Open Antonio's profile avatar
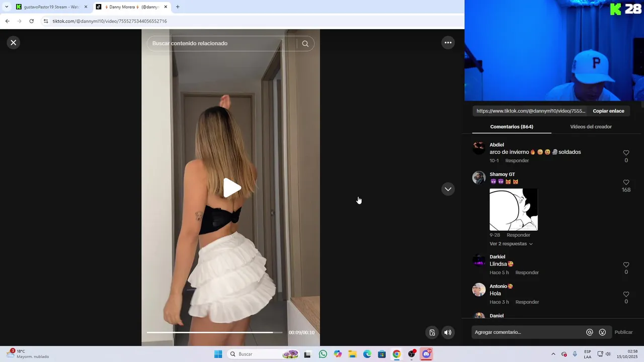The image size is (644, 362). pyautogui.click(x=479, y=290)
